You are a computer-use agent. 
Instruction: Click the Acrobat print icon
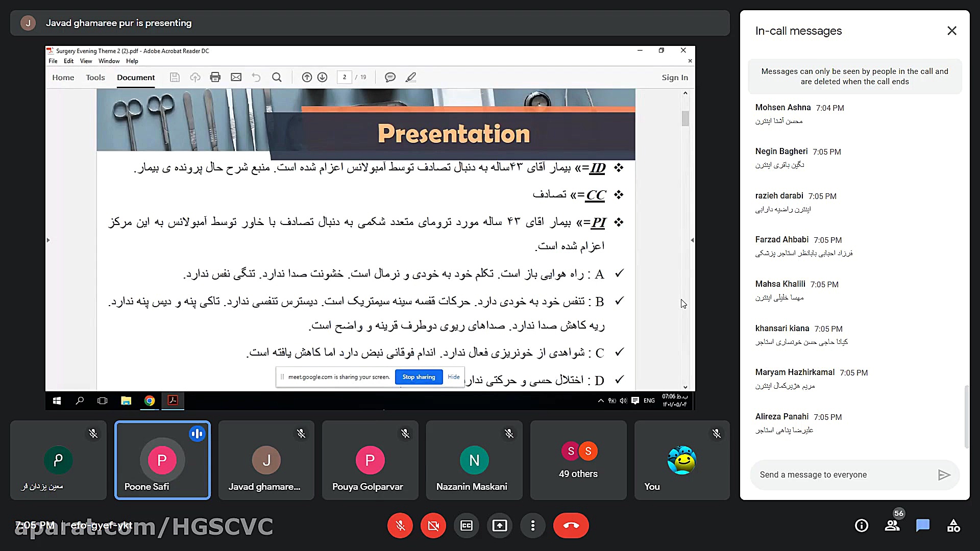tap(215, 78)
